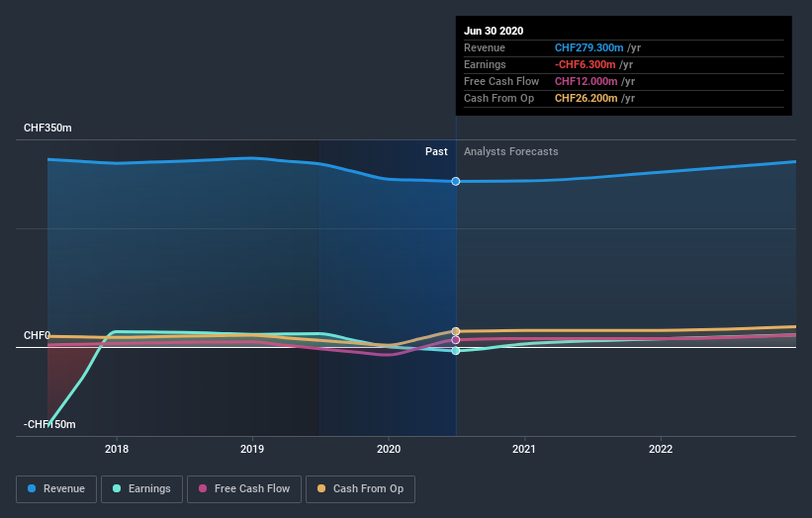Click the pink Free Cash Flow data point
Viewport: 812px width, 518px height.
(x=456, y=340)
